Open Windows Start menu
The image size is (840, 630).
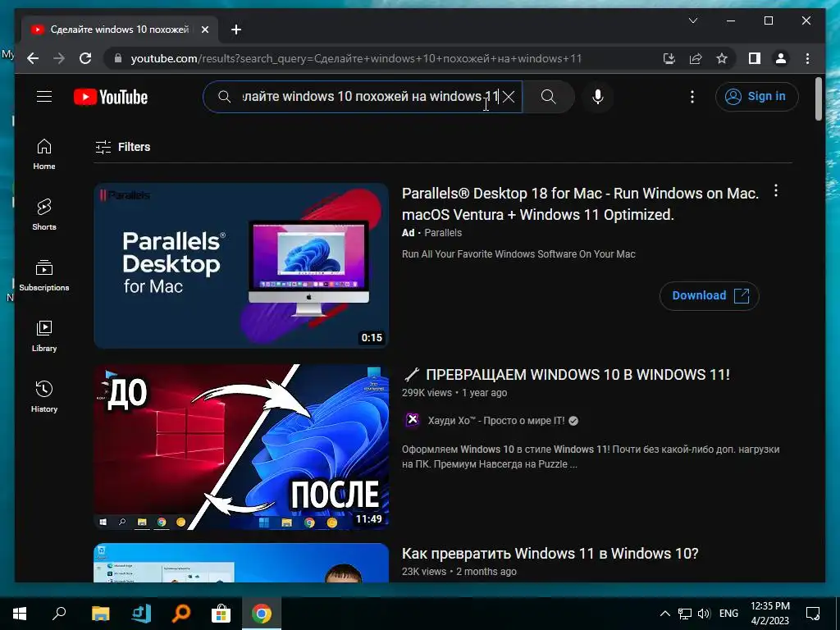(x=20, y=614)
